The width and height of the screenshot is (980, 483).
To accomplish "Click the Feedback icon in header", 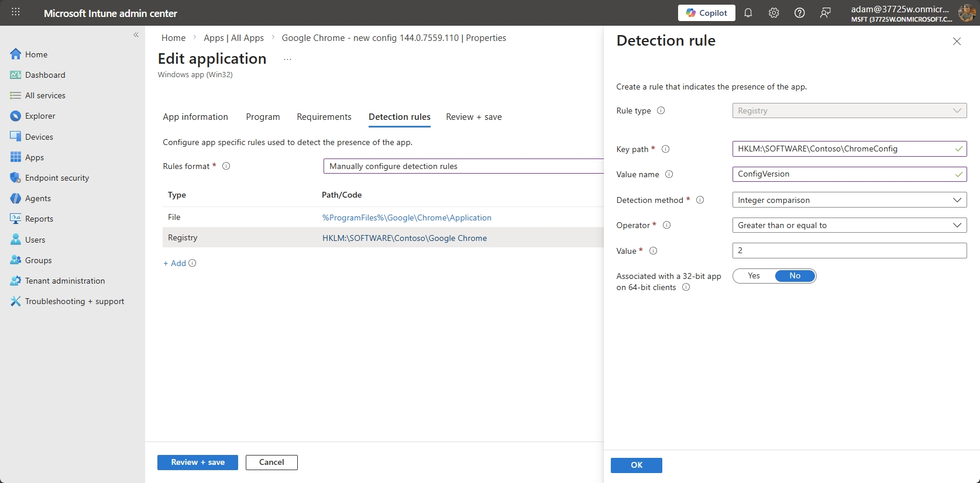I will [825, 13].
